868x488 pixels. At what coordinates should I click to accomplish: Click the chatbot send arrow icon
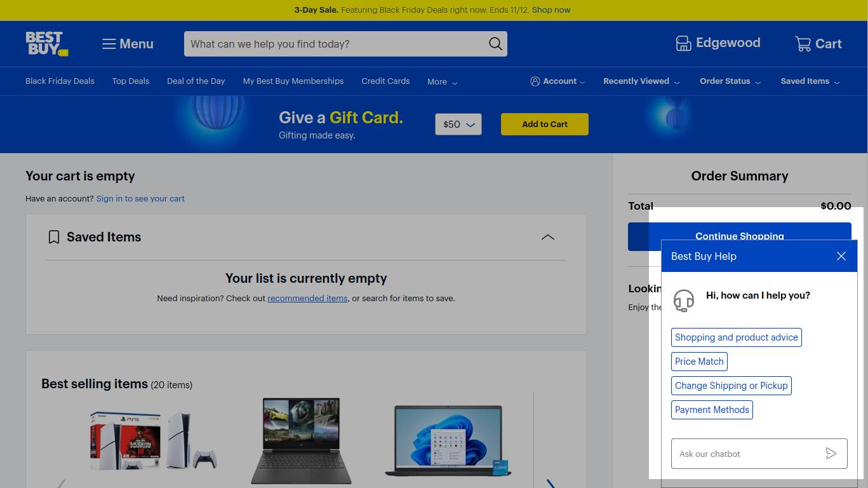point(831,454)
